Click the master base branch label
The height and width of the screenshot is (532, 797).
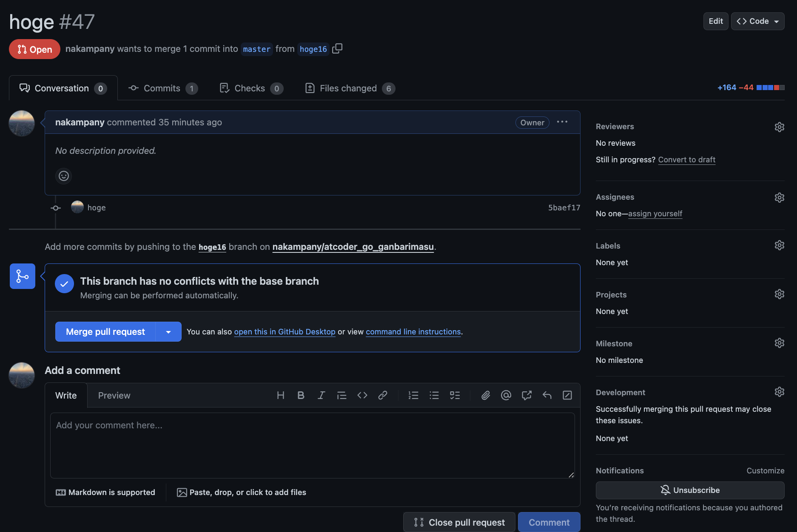257,49
